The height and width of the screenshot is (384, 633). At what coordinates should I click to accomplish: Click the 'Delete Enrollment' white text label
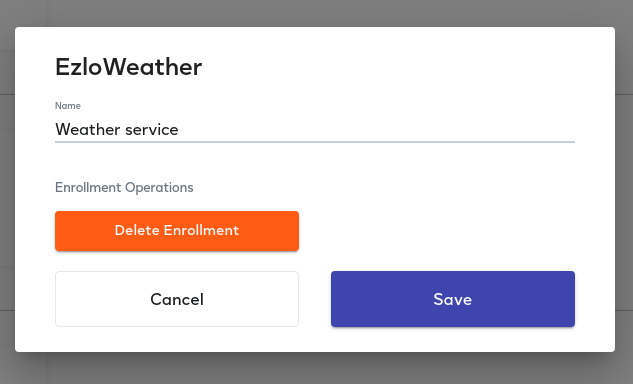[177, 230]
